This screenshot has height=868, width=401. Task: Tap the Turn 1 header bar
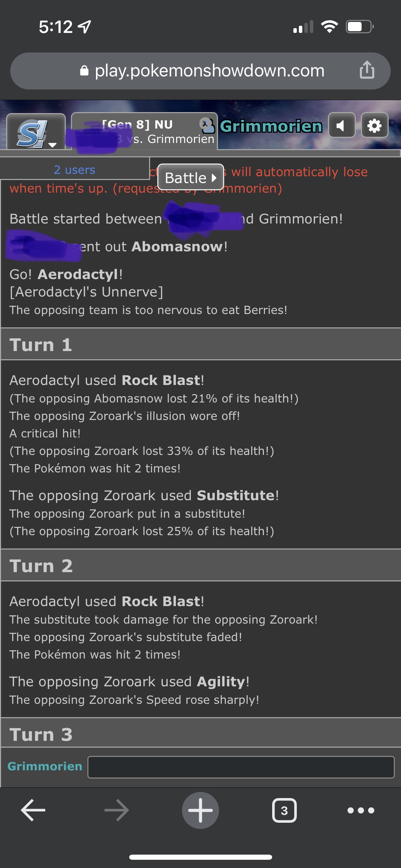point(200,344)
